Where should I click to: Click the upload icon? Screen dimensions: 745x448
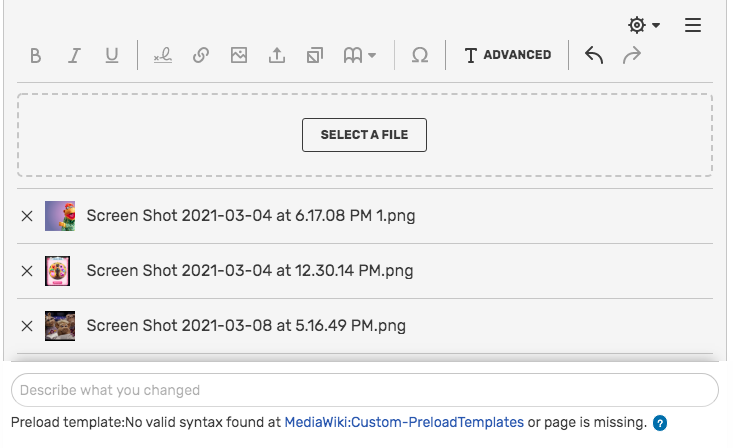277,56
